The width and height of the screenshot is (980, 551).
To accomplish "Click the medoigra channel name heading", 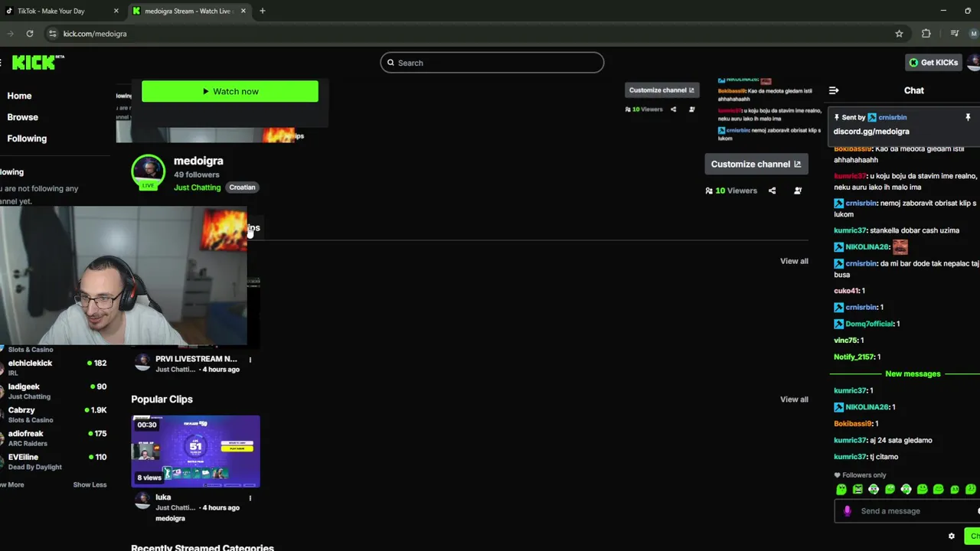I will tap(198, 161).
